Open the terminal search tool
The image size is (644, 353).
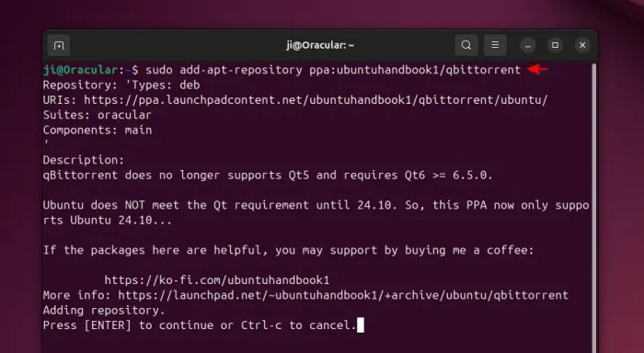(x=466, y=45)
